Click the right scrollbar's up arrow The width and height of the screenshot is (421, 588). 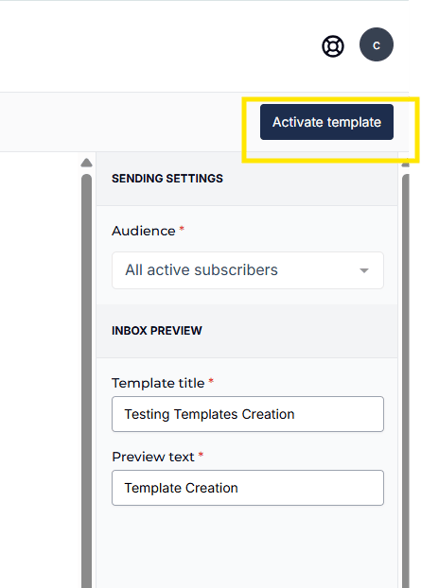pos(405,165)
